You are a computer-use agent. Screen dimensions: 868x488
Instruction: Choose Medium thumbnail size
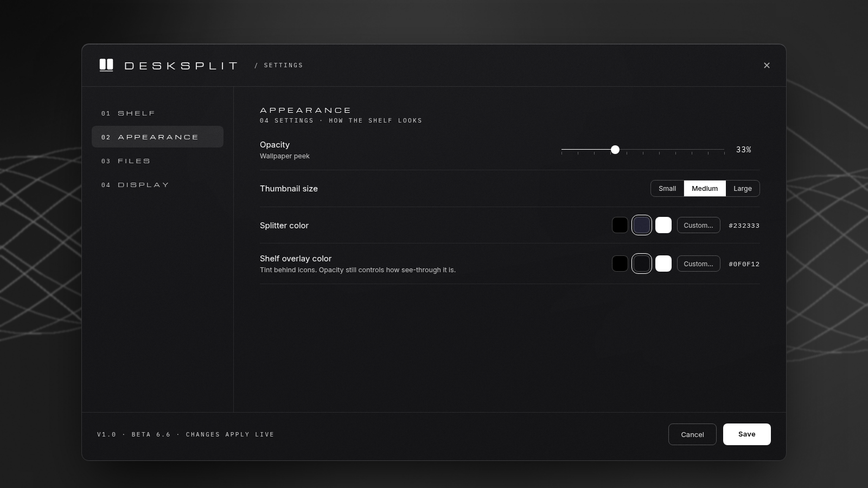click(x=705, y=188)
